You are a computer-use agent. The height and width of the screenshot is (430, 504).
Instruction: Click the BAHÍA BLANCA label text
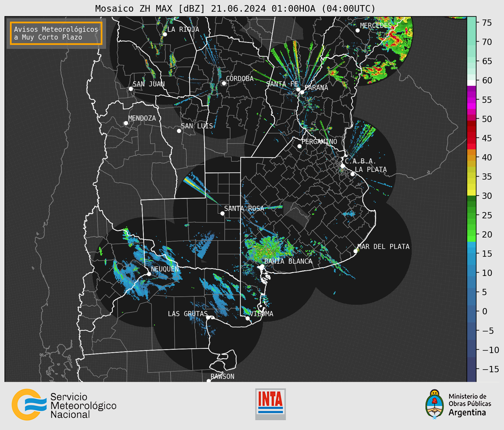pos(288,261)
